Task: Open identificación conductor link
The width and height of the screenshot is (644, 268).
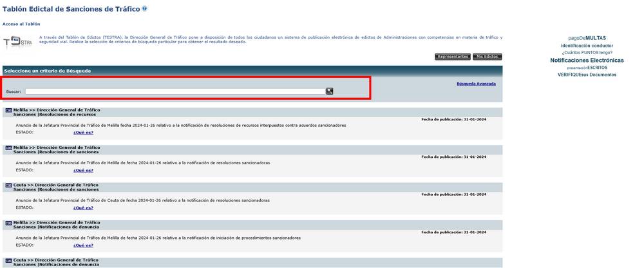Action: (587, 46)
